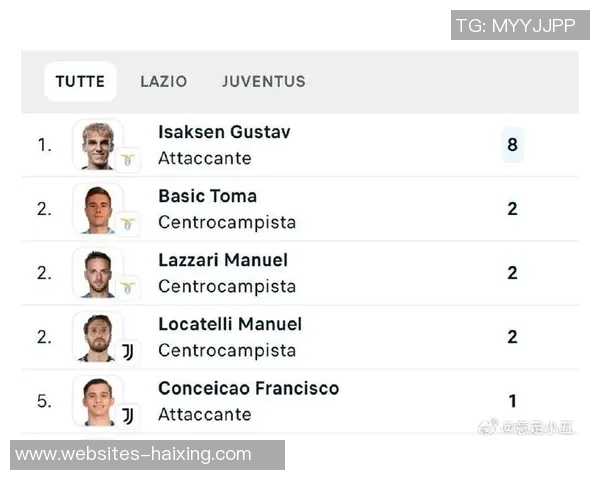
Task: Select the TUTTE tab
Action: click(80, 82)
